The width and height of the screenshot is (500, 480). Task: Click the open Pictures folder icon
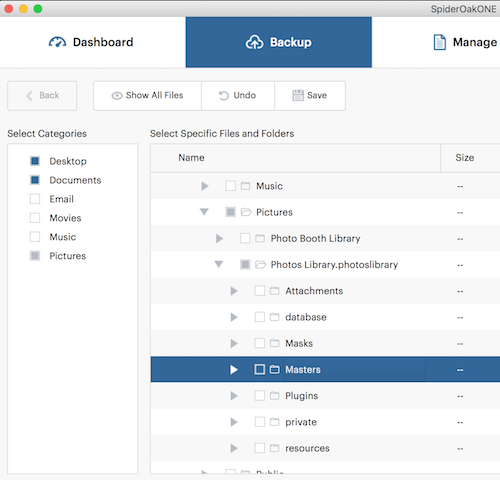point(246,212)
